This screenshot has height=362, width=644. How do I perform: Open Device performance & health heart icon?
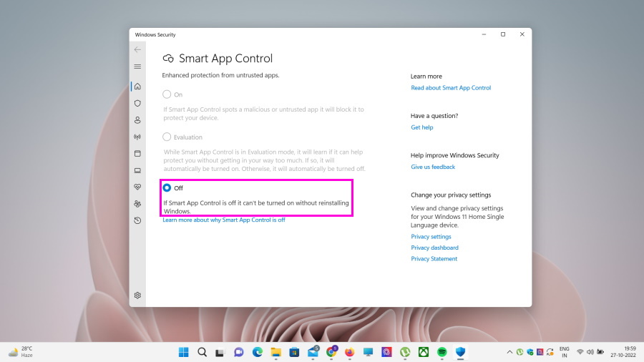137,187
